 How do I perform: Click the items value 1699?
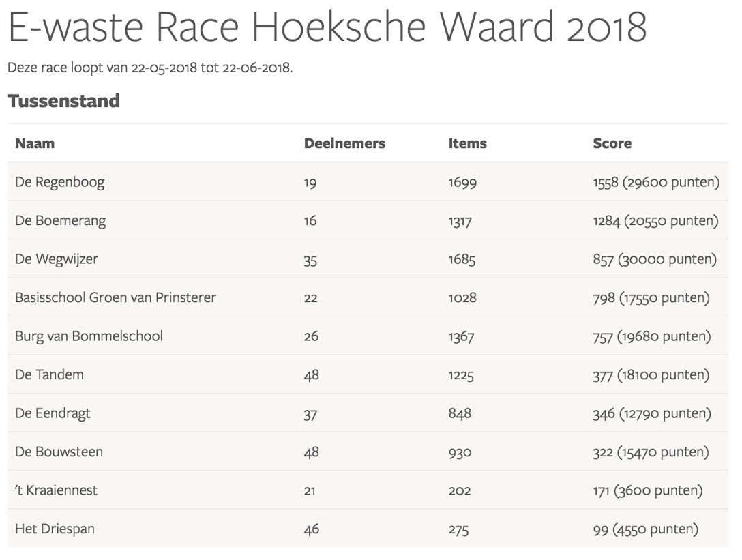[462, 182]
